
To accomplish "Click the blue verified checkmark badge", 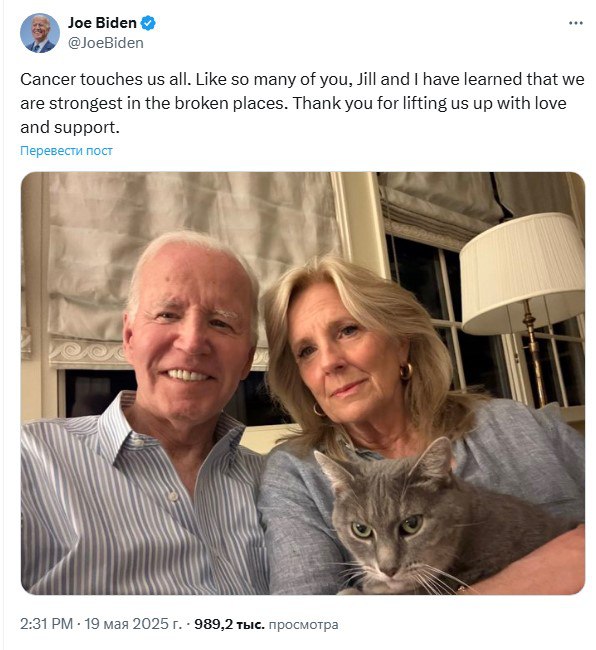I will pyautogui.click(x=148, y=23).
